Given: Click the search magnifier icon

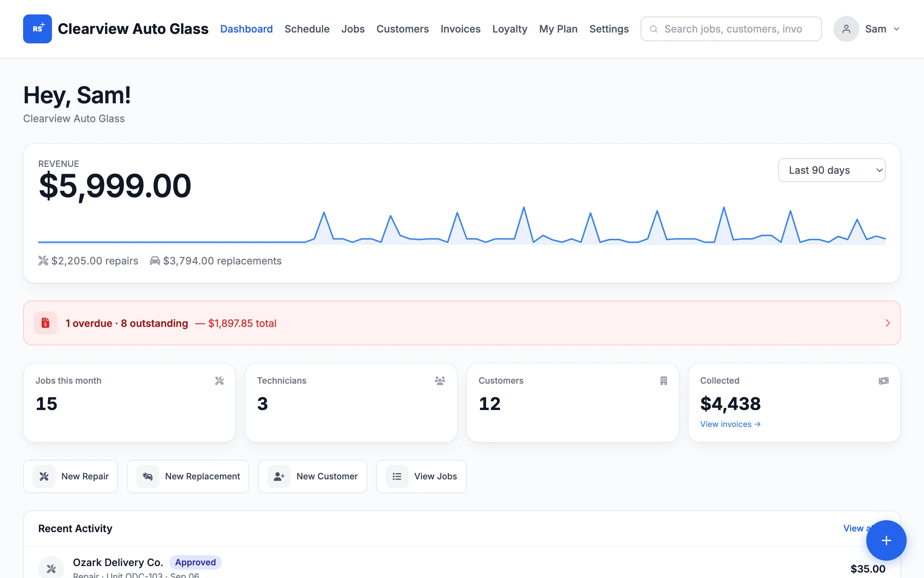Looking at the screenshot, I should [653, 29].
